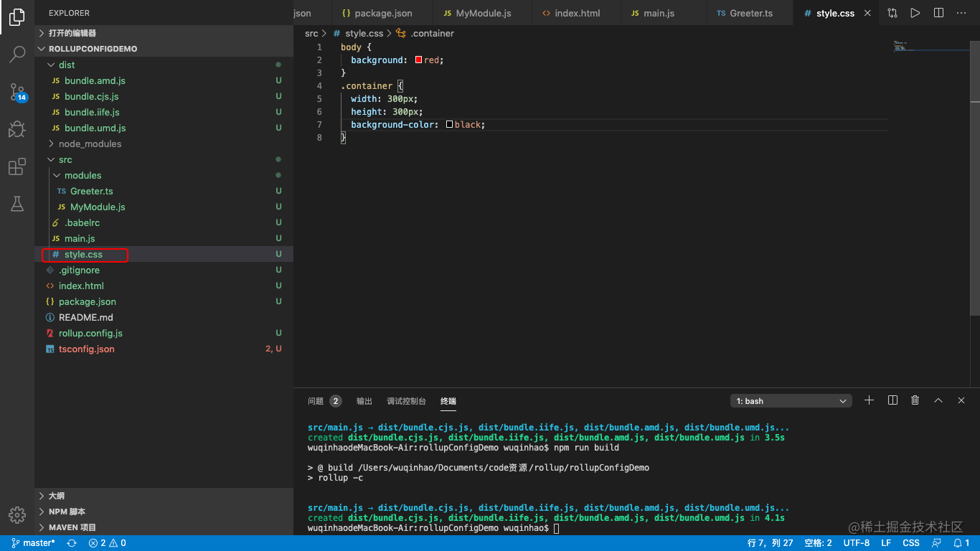
Task: Click master branch in status bar
Action: pyautogui.click(x=33, y=543)
